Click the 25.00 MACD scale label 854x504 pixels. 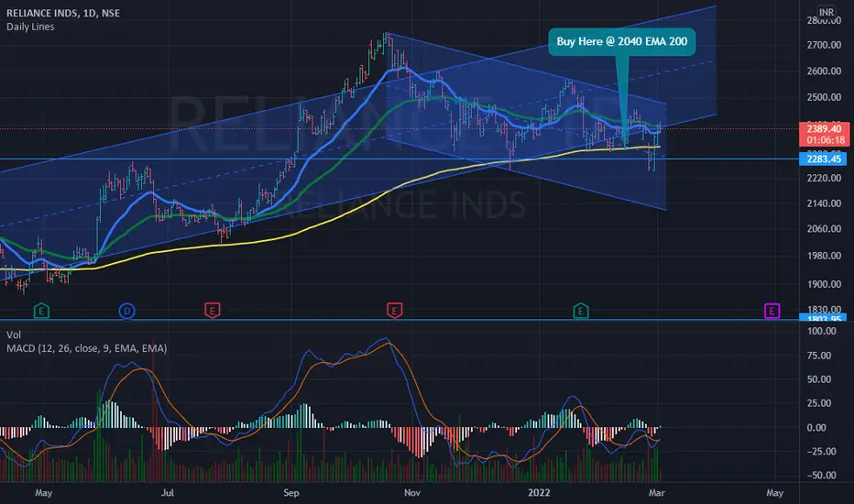819,403
